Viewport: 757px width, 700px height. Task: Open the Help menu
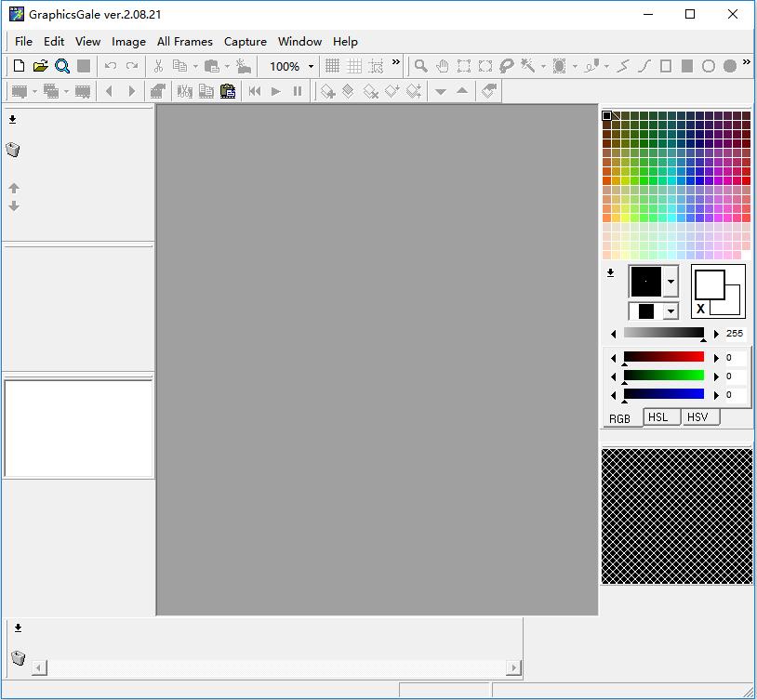tap(345, 42)
